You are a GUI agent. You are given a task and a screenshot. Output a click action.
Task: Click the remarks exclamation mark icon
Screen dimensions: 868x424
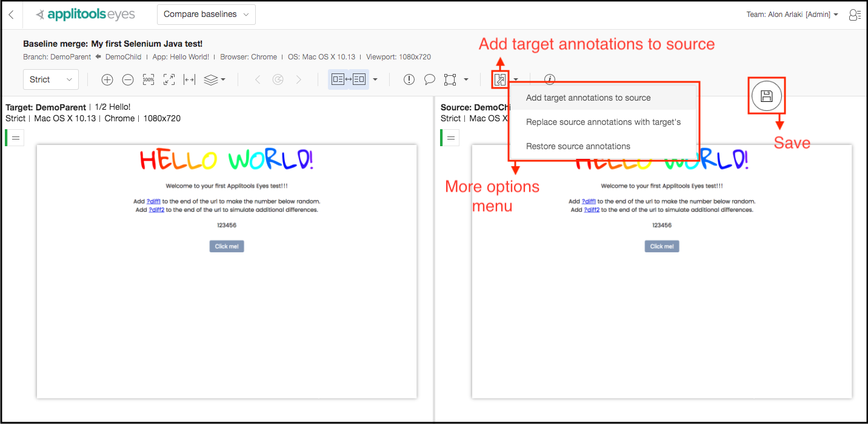point(409,79)
